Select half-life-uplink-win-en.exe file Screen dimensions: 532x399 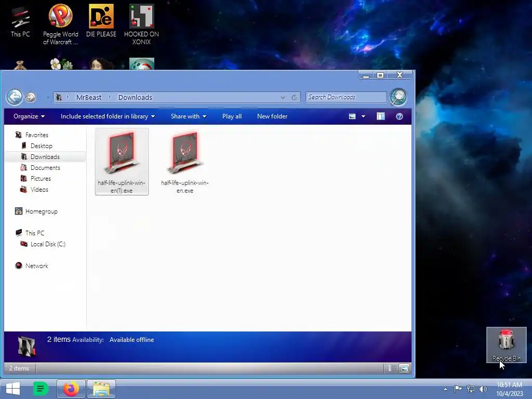click(x=185, y=162)
